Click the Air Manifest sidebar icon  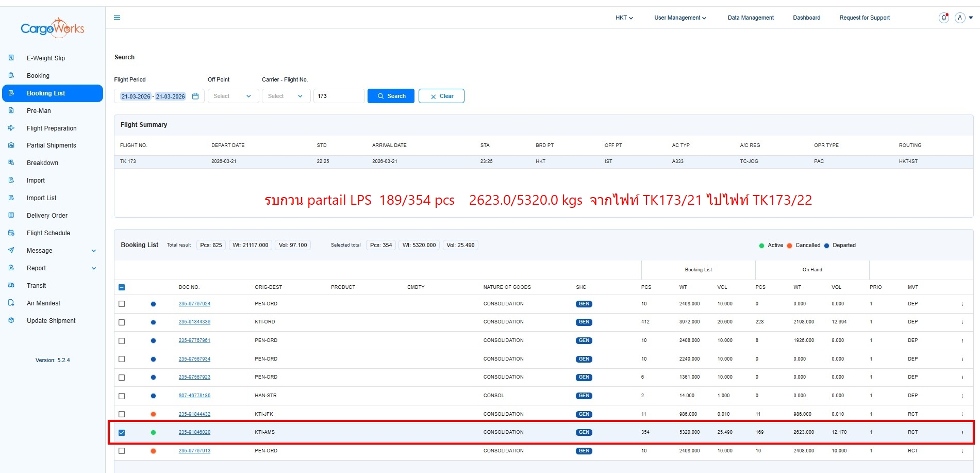click(11, 303)
